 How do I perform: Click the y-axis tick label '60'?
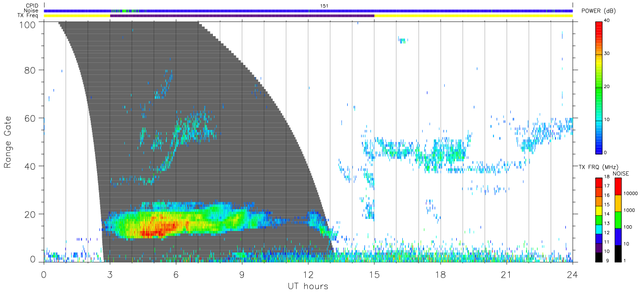31,118
